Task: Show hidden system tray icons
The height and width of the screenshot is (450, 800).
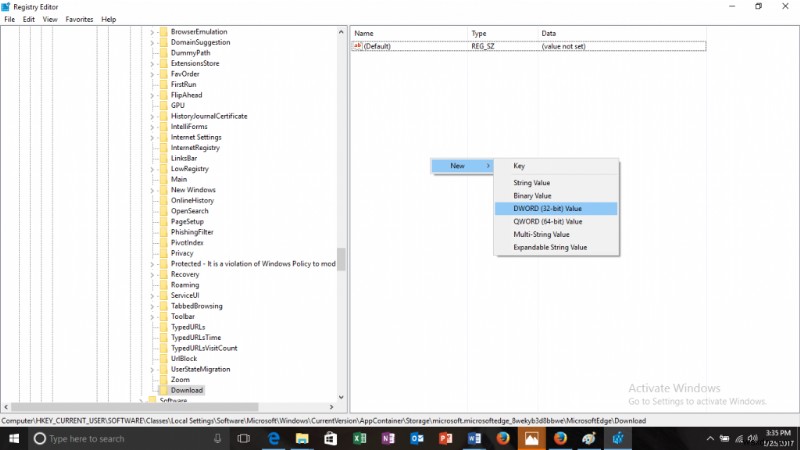Action: pos(710,438)
